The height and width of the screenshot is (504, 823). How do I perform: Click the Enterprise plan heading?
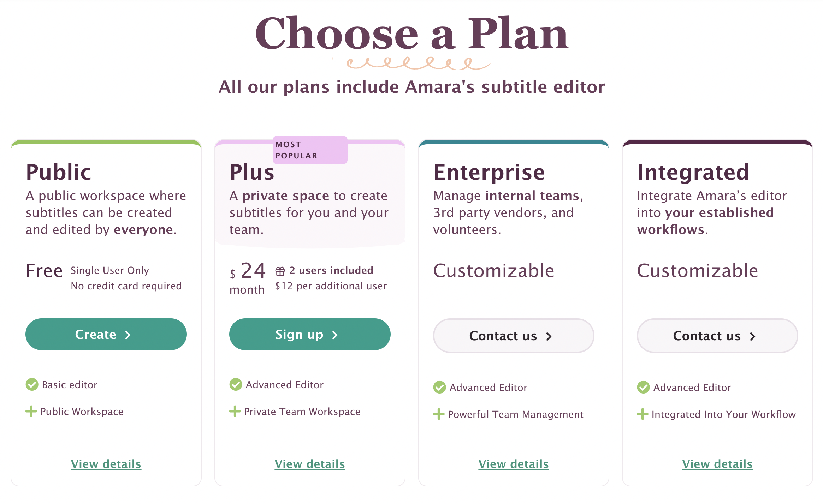pos(489,172)
